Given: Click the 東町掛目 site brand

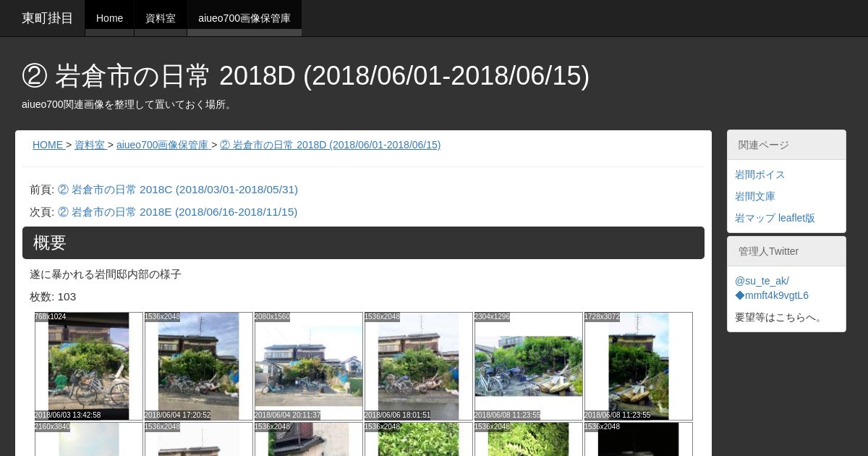Looking at the screenshot, I should point(47,18).
